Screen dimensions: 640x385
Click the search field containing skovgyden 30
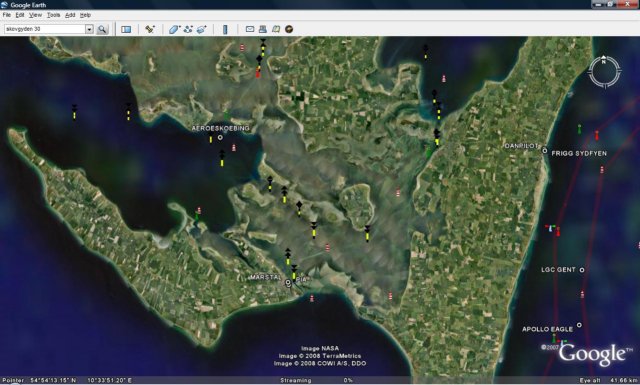click(x=44, y=29)
